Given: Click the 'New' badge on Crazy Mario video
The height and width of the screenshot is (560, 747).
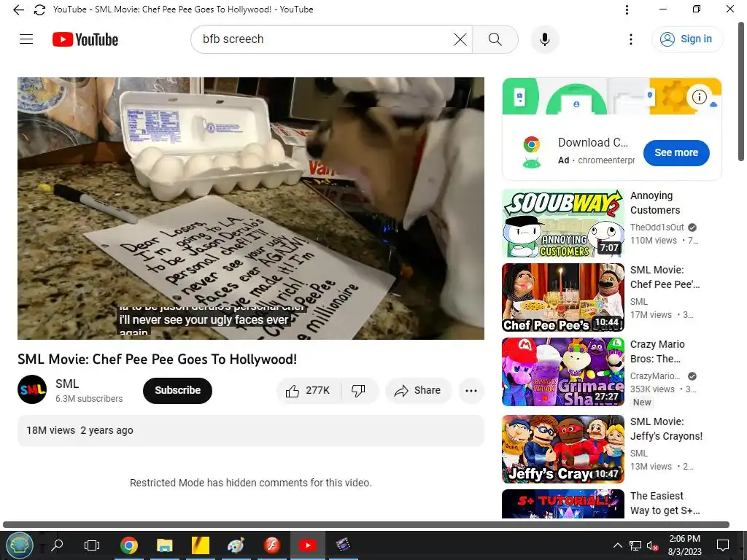Looking at the screenshot, I should (x=642, y=402).
